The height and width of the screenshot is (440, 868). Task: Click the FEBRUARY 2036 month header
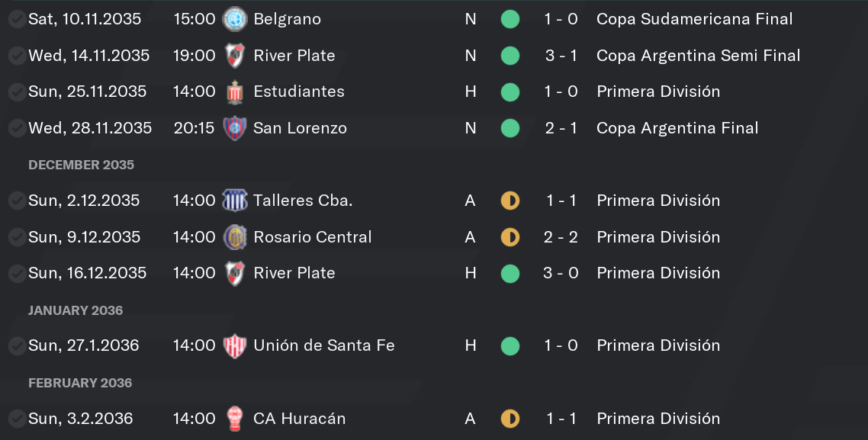(x=80, y=383)
